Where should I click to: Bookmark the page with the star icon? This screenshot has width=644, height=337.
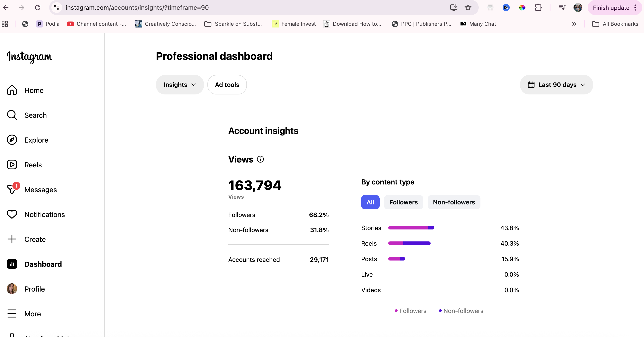pyautogui.click(x=468, y=8)
